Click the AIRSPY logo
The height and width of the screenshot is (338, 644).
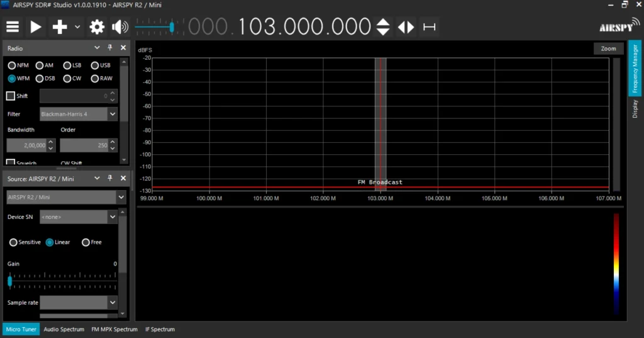pos(619,26)
